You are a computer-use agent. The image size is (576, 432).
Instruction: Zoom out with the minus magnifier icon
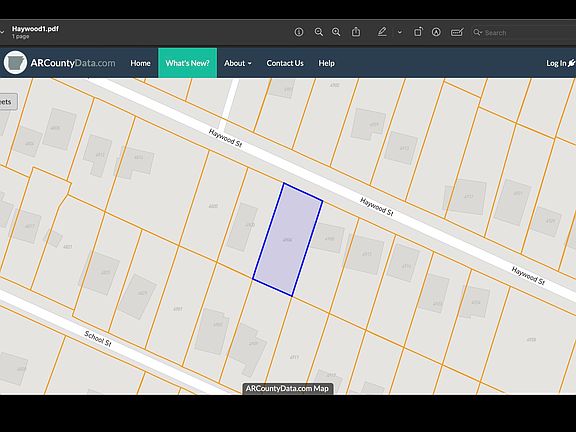(318, 32)
